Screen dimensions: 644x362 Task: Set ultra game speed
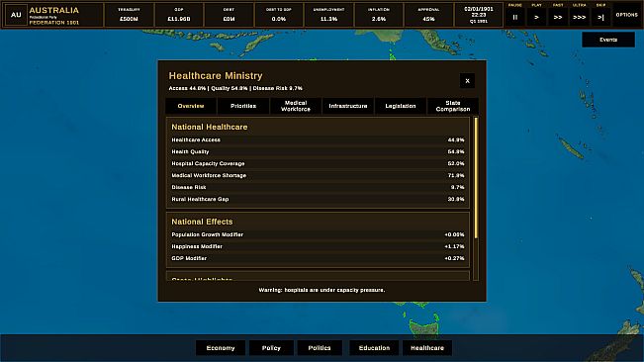(579, 17)
